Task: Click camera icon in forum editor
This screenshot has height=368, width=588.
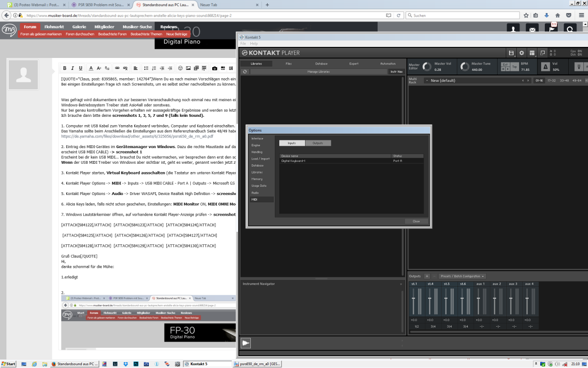Action: pyautogui.click(x=215, y=68)
